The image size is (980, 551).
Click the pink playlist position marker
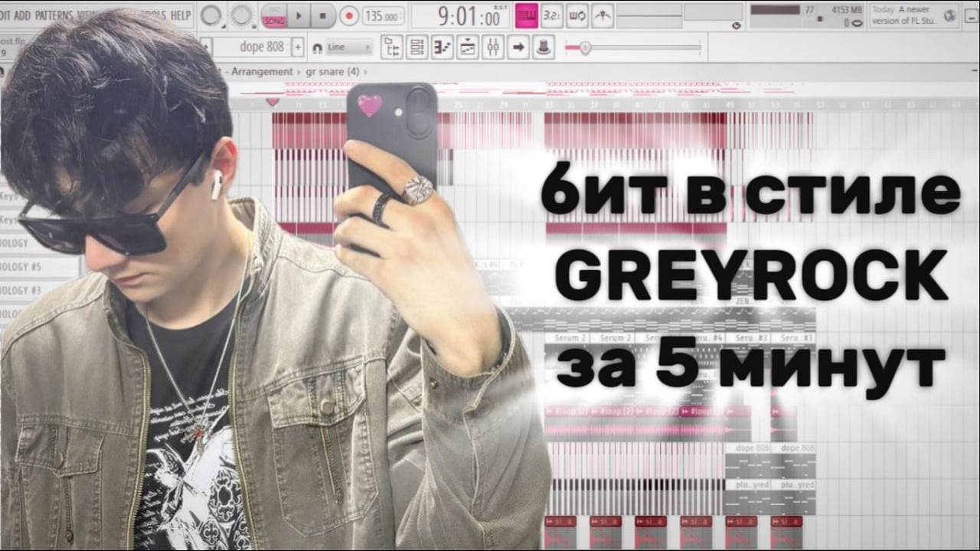click(x=272, y=102)
